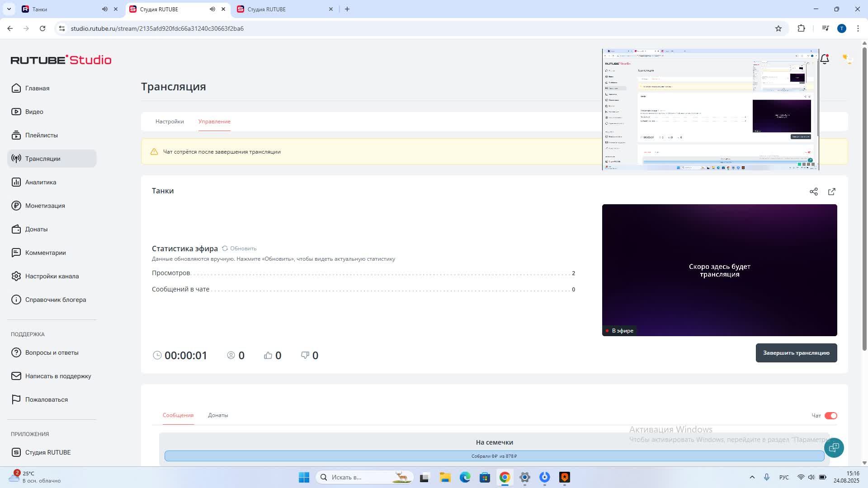Screen dimensions: 868x488
Task: Expand the browser tab search dropdown
Action: (9, 9)
